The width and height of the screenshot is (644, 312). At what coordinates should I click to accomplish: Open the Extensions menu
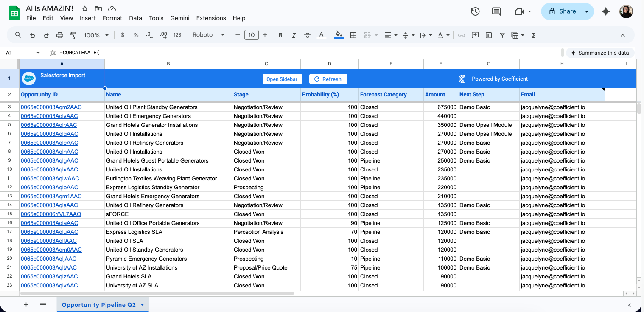coord(211,18)
